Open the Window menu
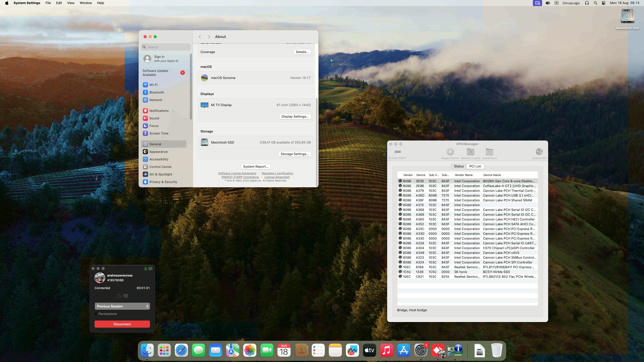The height and width of the screenshot is (362, 644). (86, 3)
